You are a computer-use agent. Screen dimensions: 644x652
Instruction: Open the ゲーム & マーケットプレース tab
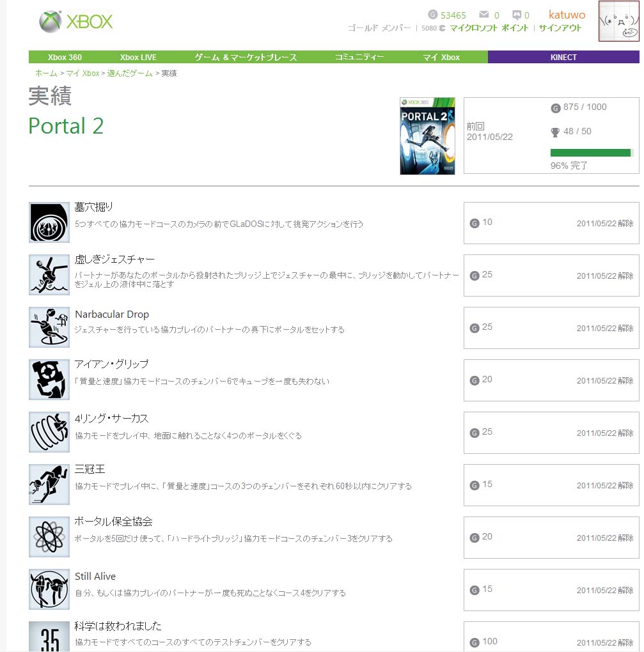click(x=246, y=58)
